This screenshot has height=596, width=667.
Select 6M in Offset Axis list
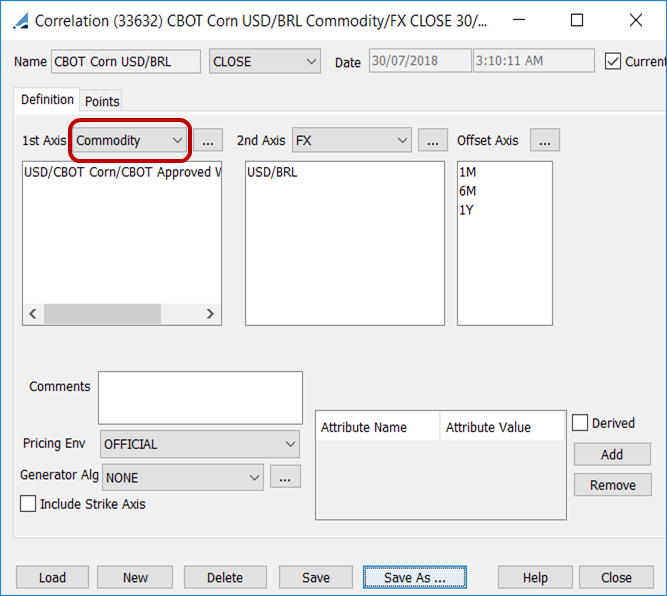pyautogui.click(x=505, y=191)
